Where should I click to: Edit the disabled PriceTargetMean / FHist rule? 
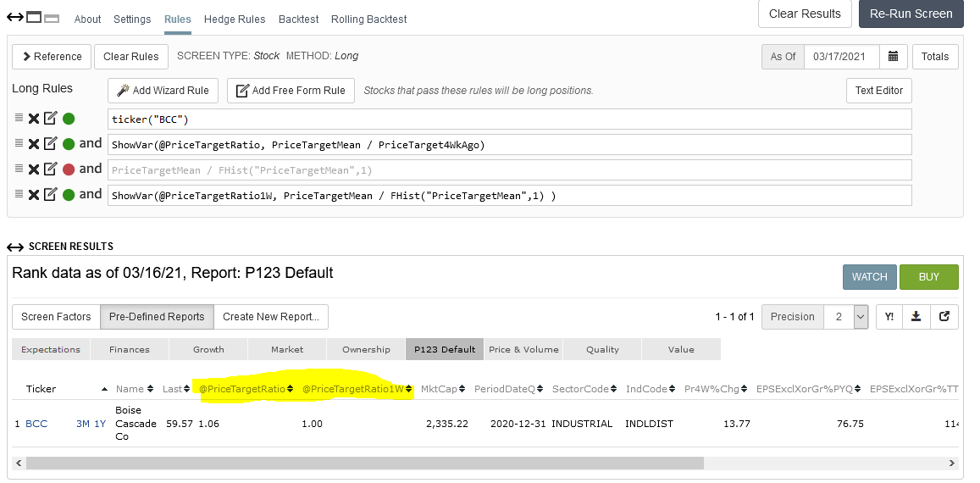click(51, 169)
